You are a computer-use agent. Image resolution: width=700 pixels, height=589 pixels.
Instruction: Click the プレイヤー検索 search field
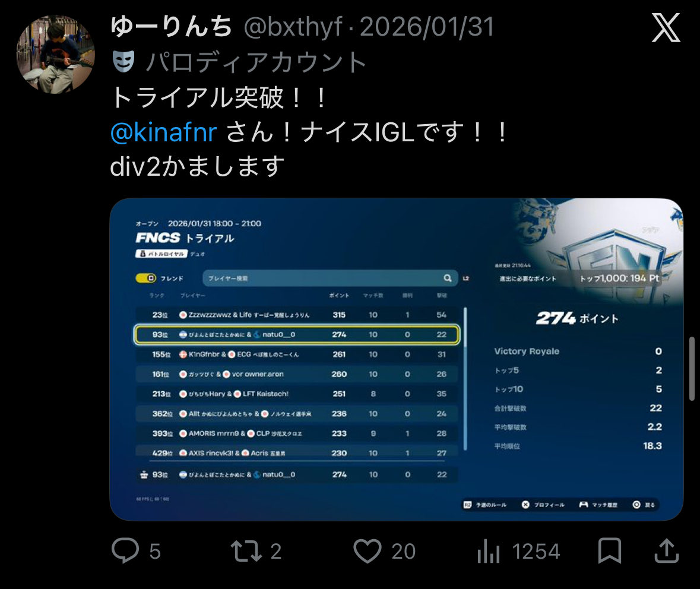[330, 278]
